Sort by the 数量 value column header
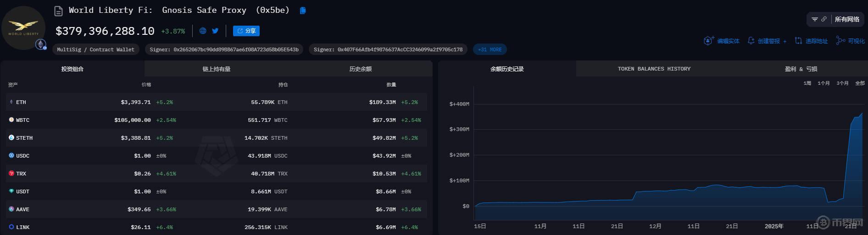Viewport: 868px width, 235px height. [x=391, y=85]
